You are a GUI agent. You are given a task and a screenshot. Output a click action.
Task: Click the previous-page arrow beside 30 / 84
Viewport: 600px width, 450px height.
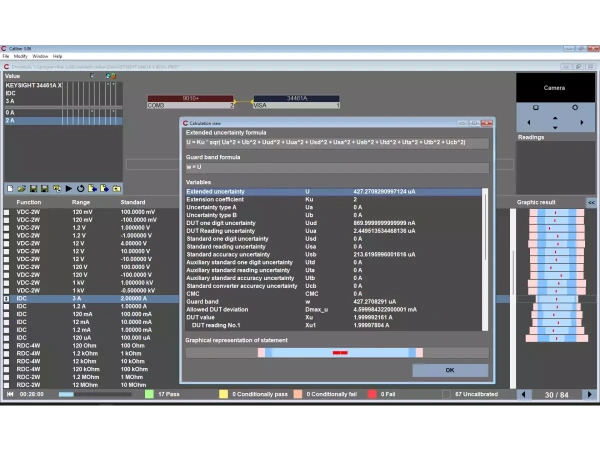point(522,394)
